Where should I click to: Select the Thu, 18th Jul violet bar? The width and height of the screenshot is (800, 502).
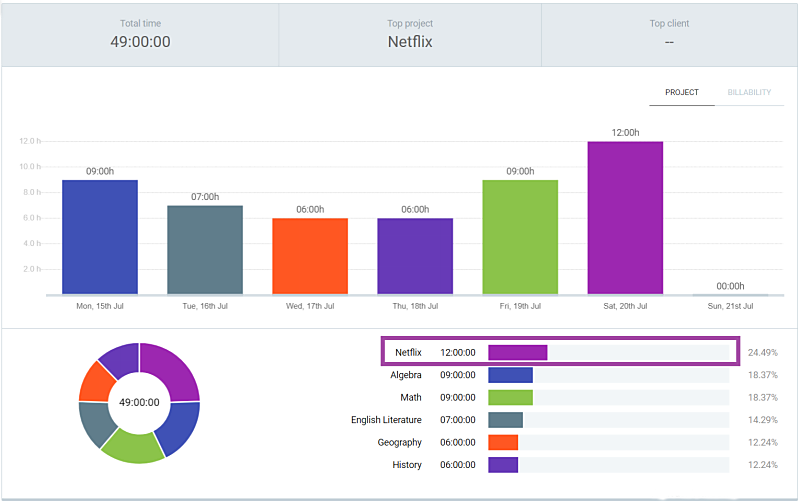pos(415,256)
